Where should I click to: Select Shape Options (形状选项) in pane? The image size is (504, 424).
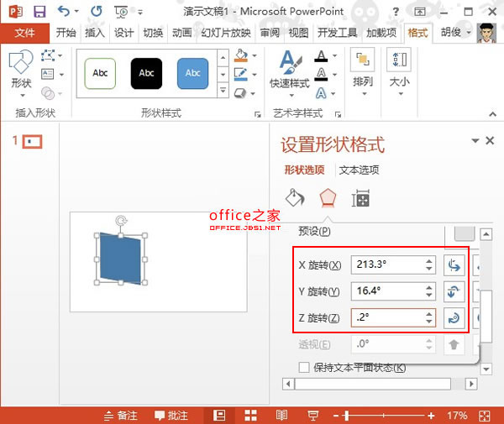click(304, 170)
